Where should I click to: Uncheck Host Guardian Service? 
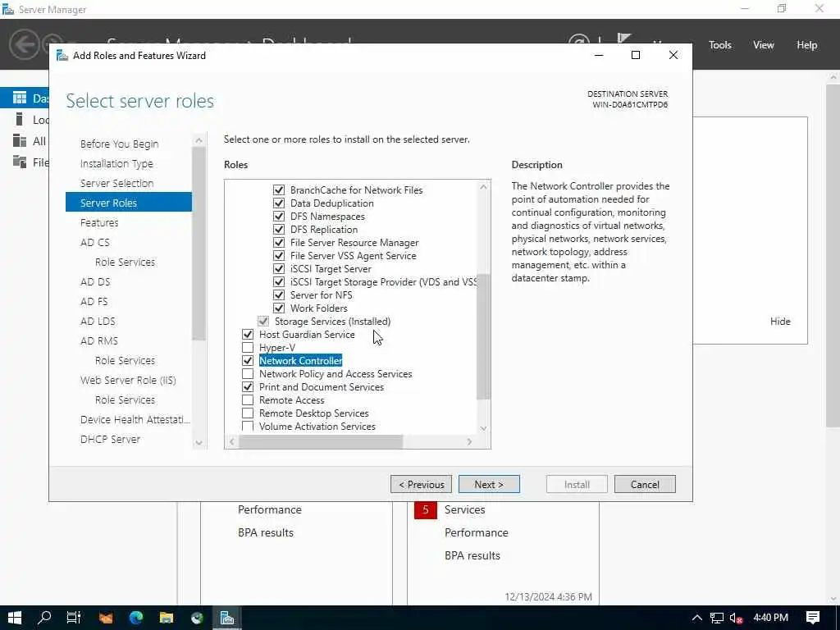coord(248,335)
